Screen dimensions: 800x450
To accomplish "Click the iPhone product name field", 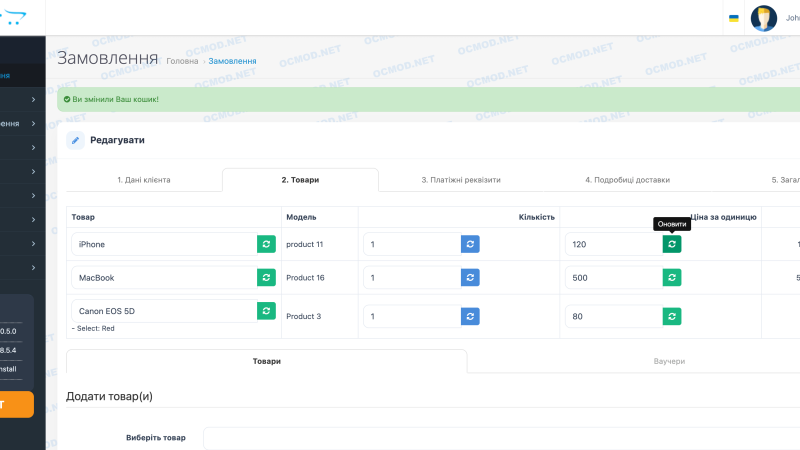I will pyautogui.click(x=164, y=244).
